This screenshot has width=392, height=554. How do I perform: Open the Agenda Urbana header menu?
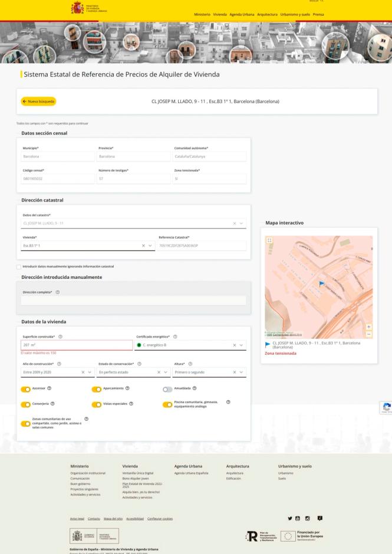(242, 15)
